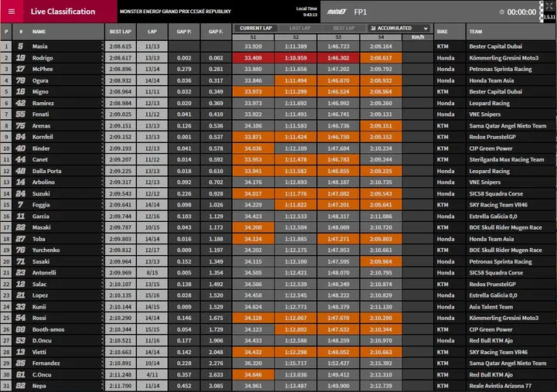Click the Local Time display
This screenshot has height=392, width=557.
tap(307, 12)
